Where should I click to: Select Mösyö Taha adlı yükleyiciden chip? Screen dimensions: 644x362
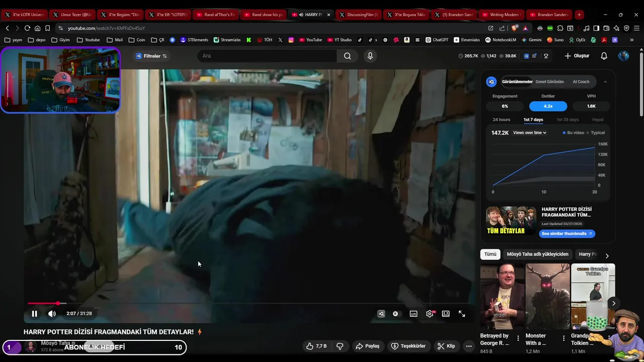(x=537, y=254)
